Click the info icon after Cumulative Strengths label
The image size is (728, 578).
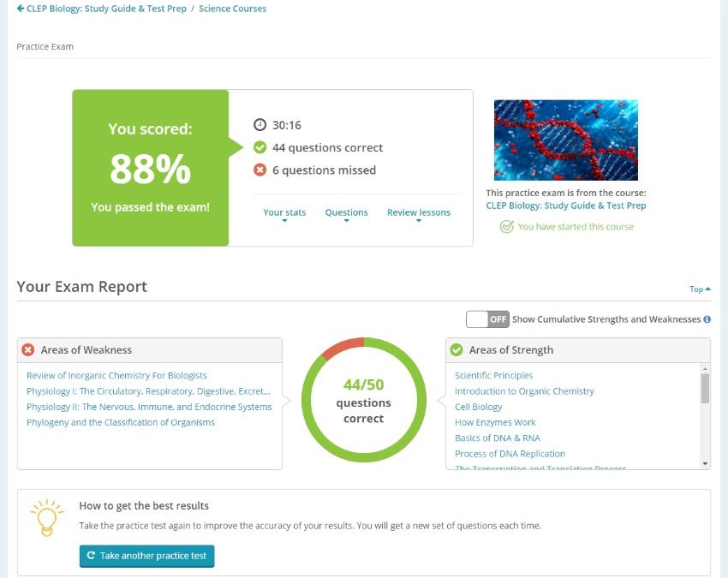click(707, 319)
